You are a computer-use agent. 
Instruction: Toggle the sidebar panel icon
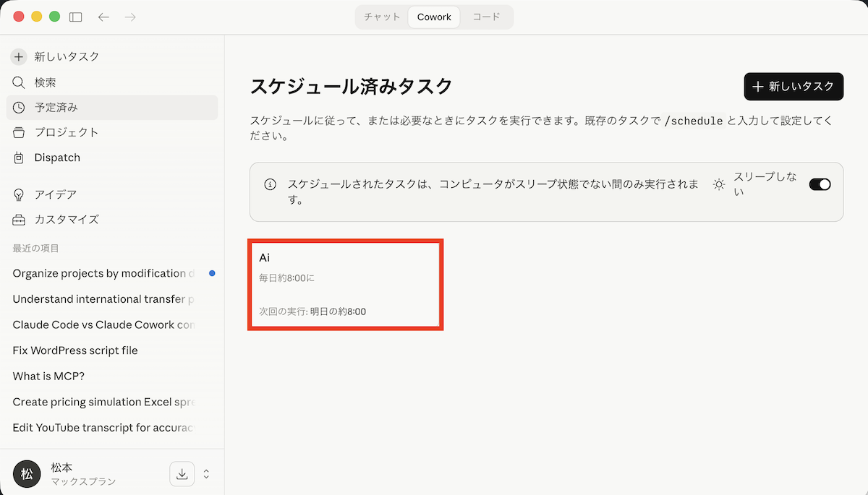[x=76, y=17]
